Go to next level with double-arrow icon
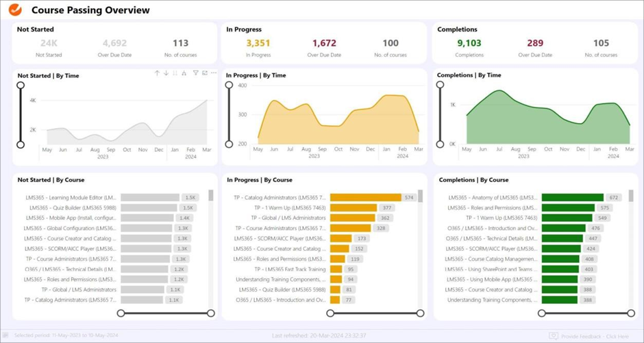This screenshot has width=644, height=343. point(175,73)
